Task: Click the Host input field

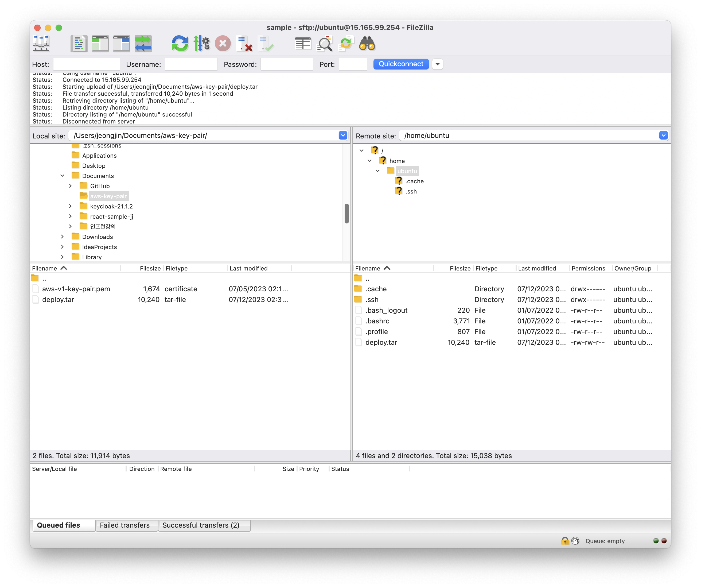Action: pos(87,64)
